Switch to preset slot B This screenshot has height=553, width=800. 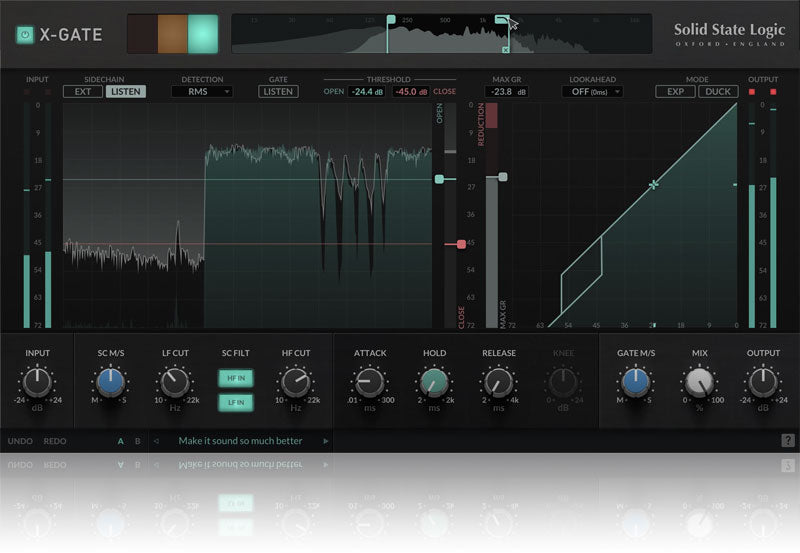click(137, 441)
